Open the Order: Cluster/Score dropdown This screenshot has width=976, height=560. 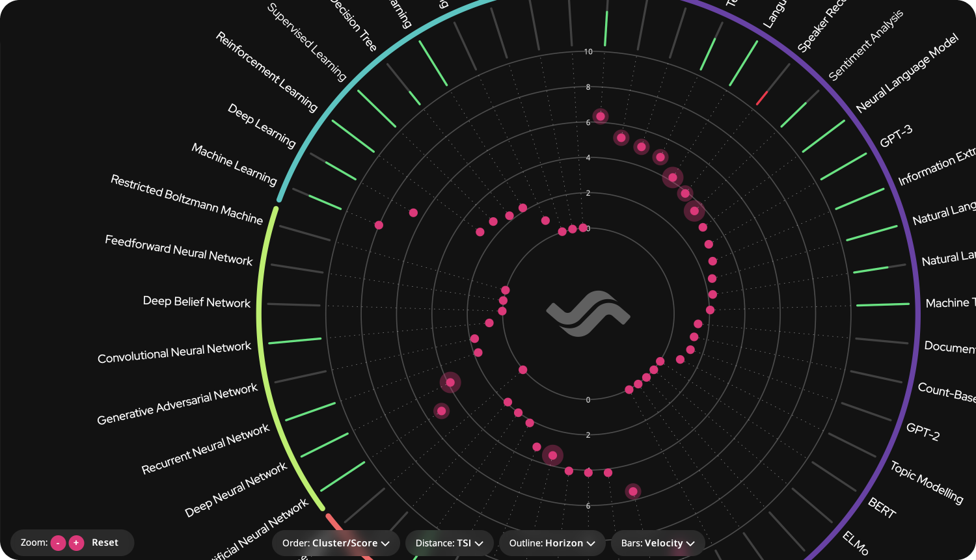pos(336,543)
